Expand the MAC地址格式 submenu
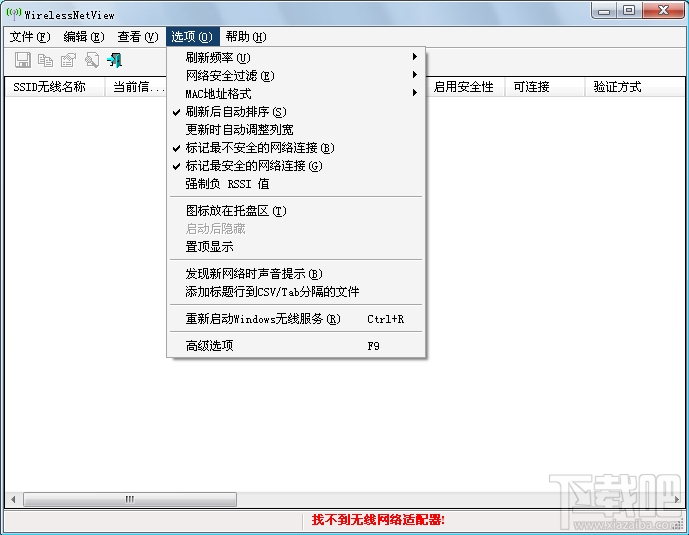Image resolution: width=689 pixels, height=535 pixels. [x=296, y=94]
